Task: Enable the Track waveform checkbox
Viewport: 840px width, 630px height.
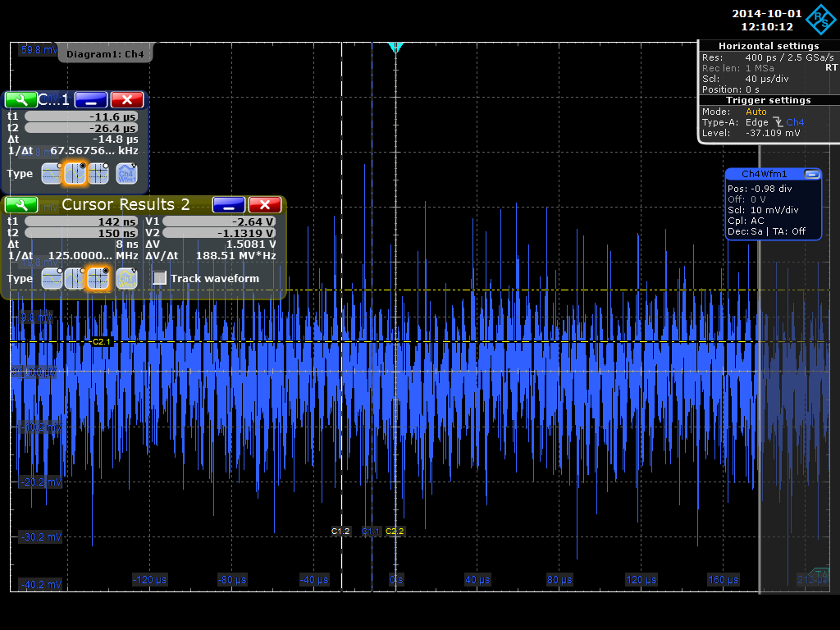Action: tap(159, 278)
